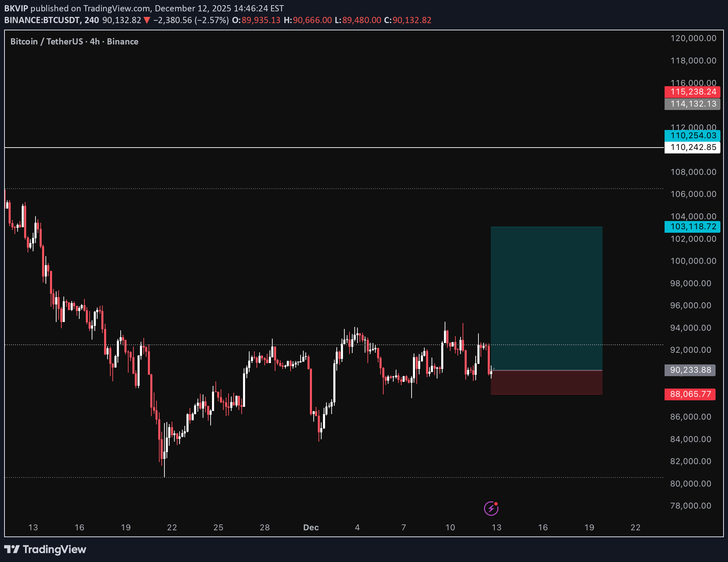The height and width of the screenshot is (562, 728).
Task: Click the 100,000.00 price axis label
Action: point(693,261)
